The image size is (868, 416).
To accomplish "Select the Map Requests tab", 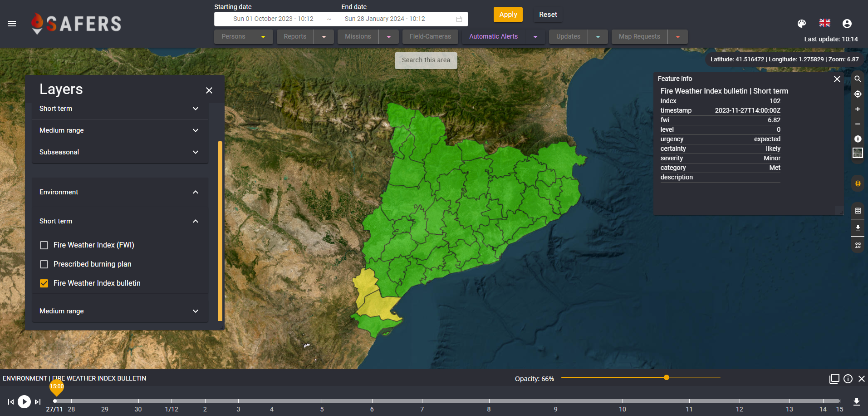I will tap(639, 37).
